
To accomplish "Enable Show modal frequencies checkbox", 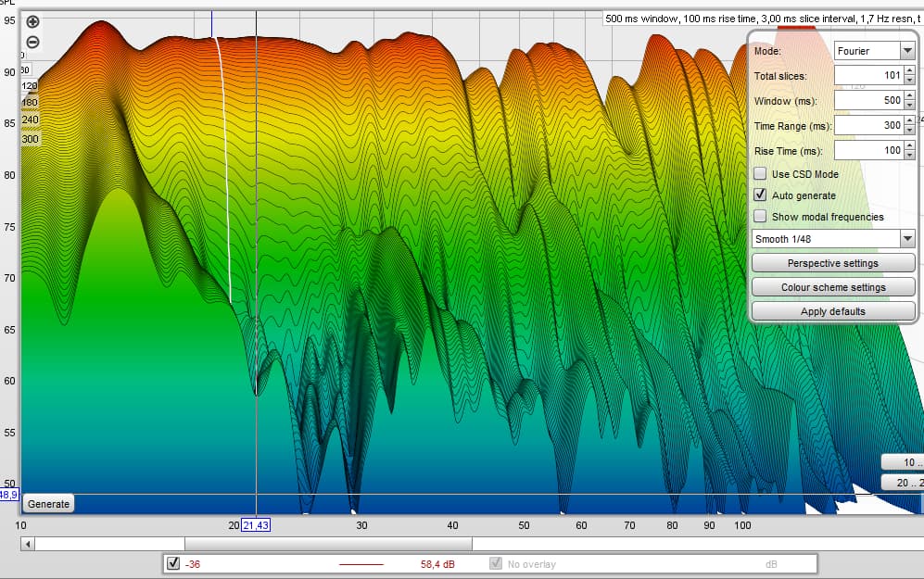I will point(760,217).
